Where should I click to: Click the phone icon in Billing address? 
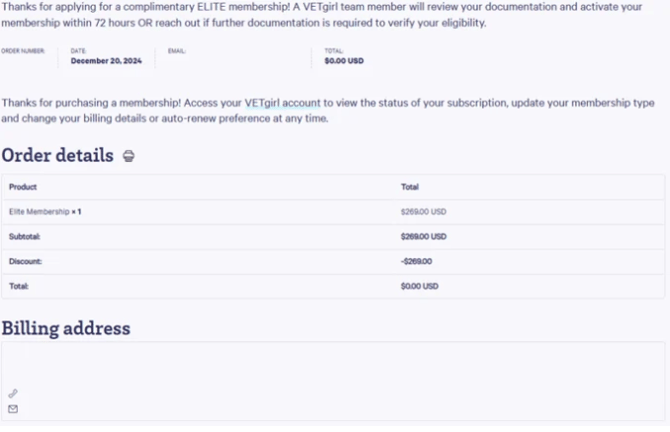coord(13,393)
